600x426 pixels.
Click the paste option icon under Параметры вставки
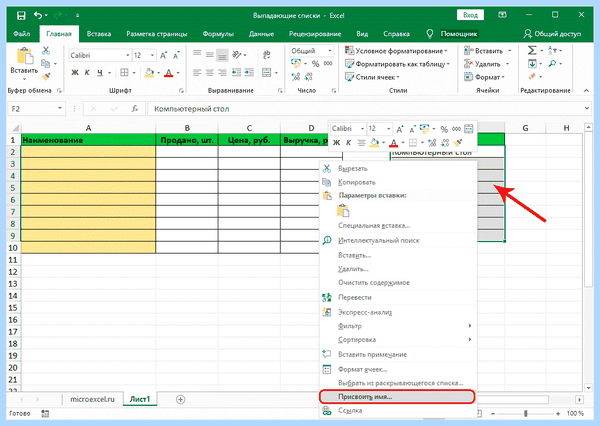(343, 211)
